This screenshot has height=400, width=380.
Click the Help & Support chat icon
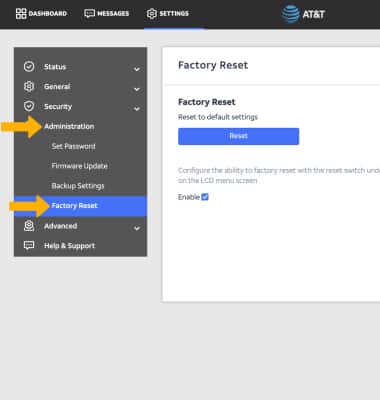point(29,246)
